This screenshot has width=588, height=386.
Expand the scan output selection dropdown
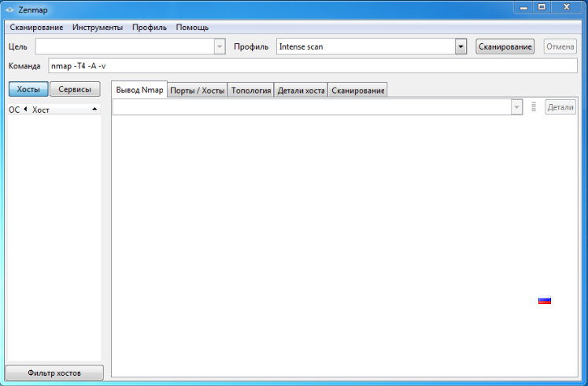pos(516,107)
